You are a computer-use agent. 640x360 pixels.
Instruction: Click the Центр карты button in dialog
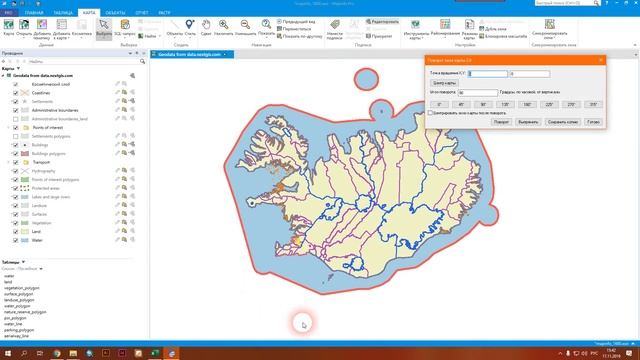click(444, 83)
